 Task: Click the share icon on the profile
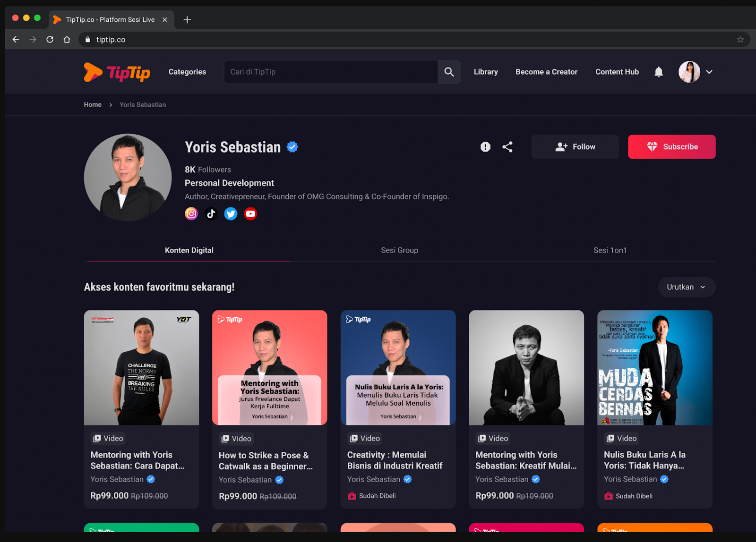(x=507, y=147)
